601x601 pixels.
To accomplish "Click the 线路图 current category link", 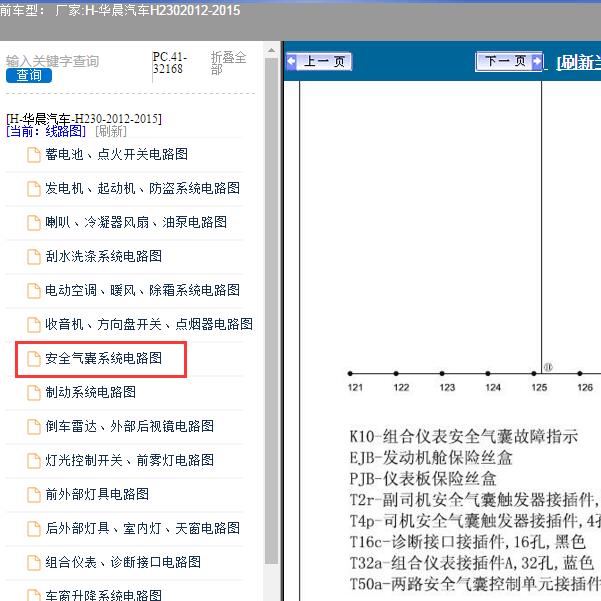I will point(66,131).
